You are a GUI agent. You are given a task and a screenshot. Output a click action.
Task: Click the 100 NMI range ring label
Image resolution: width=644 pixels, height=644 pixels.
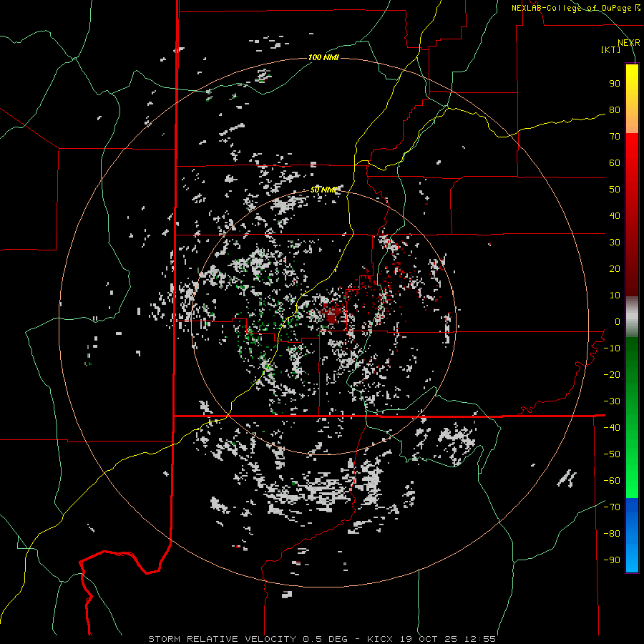tap(323, 57)
